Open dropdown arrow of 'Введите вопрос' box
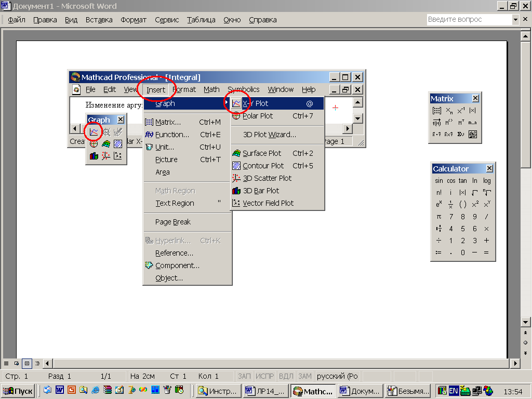The width and height of the screenshot is (532, 399). [x=515, y=19]
